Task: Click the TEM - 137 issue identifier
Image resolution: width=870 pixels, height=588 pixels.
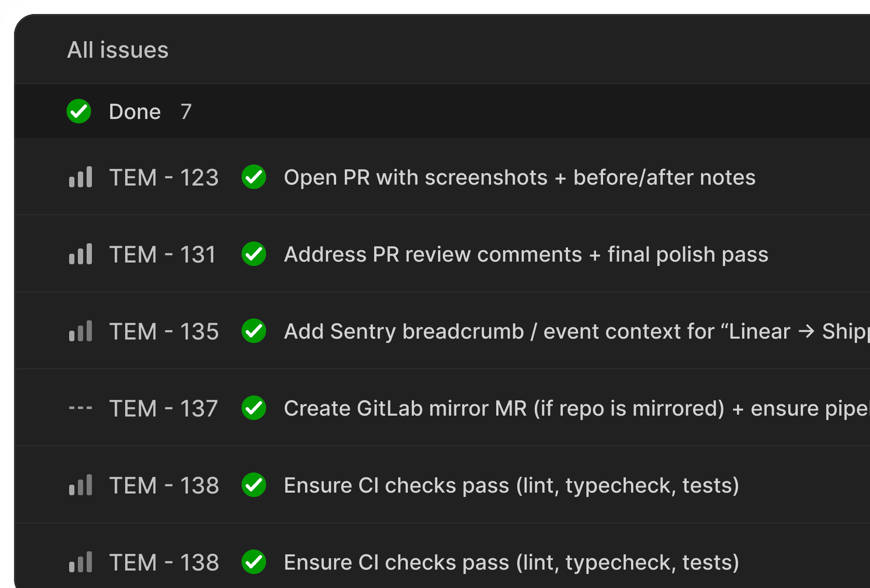Action: (163, 408)
